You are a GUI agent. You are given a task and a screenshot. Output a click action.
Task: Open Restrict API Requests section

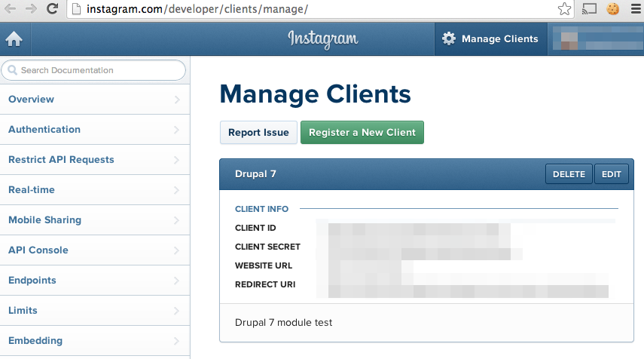tap(95, 160)
